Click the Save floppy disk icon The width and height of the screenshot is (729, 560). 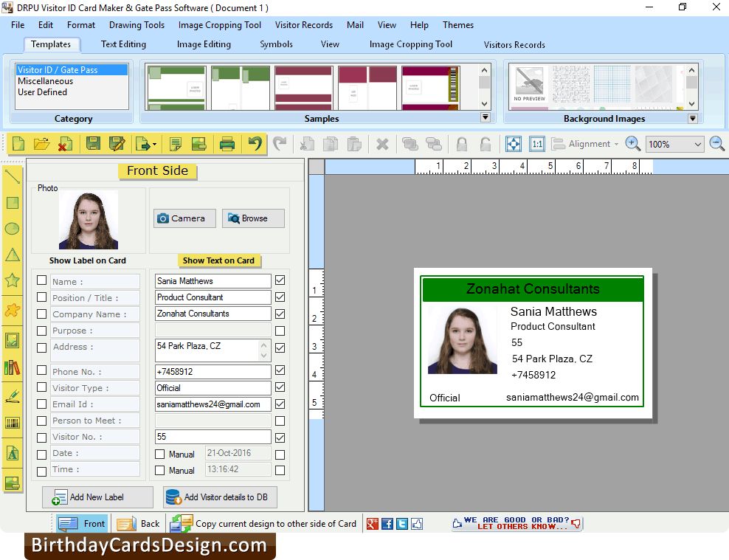point(93,144)
